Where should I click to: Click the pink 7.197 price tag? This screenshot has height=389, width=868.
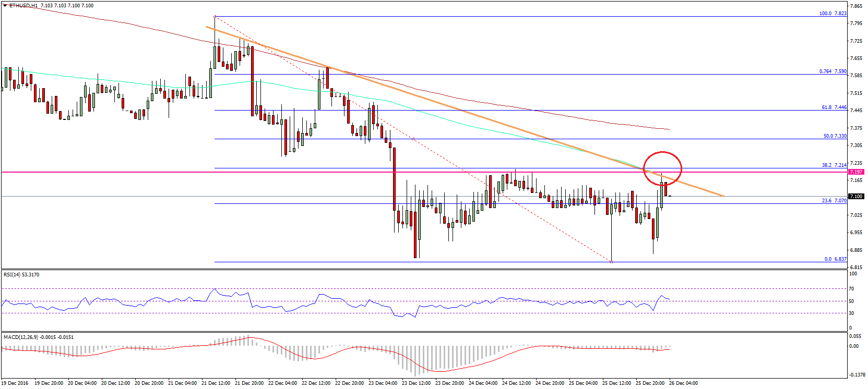click(x=857, y=172)
